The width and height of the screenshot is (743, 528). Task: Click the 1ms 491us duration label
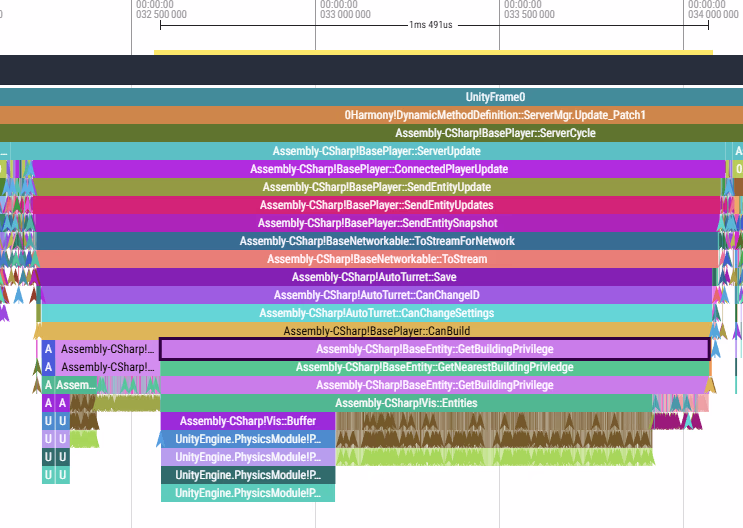point(431,25)
